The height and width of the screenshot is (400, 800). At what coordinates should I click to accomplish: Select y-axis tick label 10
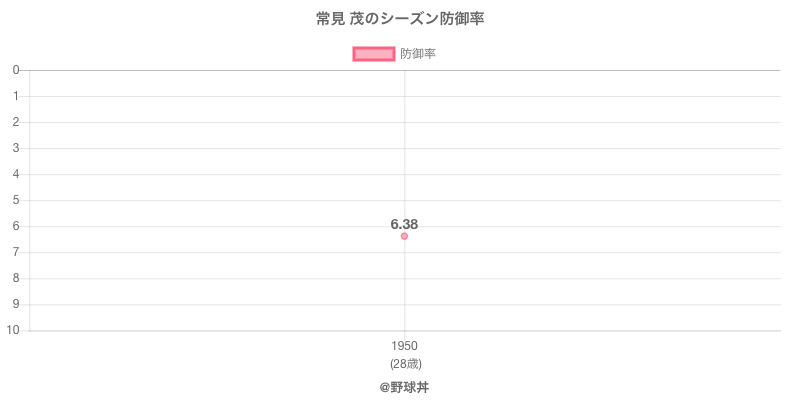coord(13,330)
